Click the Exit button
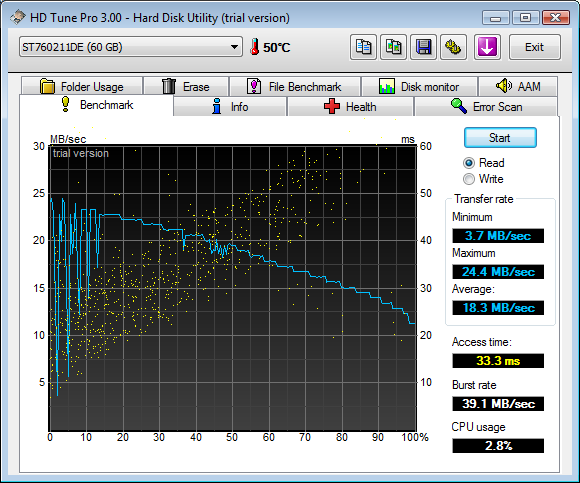Image resolution: width=580 pixels, height=483 pixels. (535, 47)
